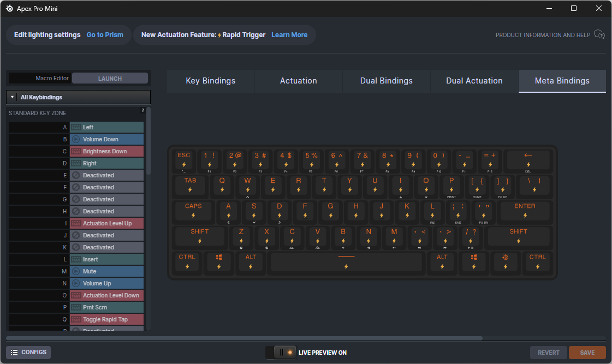Select the CAPS key on keyboard

[x=193, y=211]
